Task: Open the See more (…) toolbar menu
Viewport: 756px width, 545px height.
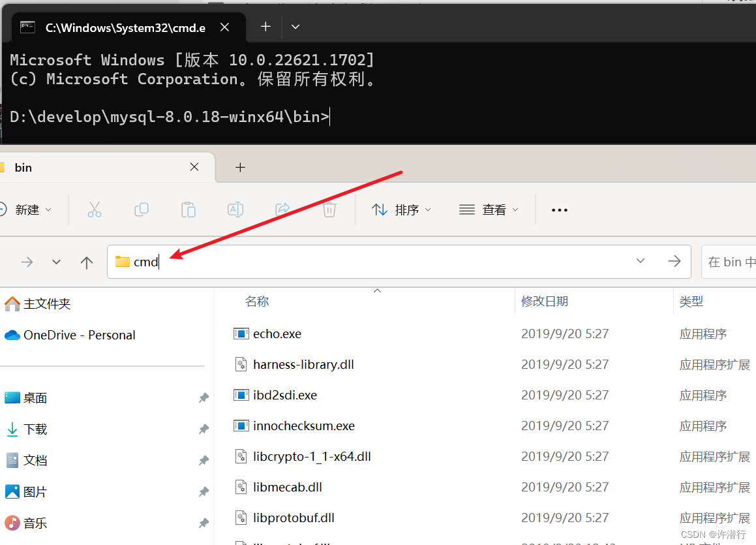Action: coord(559,210)
